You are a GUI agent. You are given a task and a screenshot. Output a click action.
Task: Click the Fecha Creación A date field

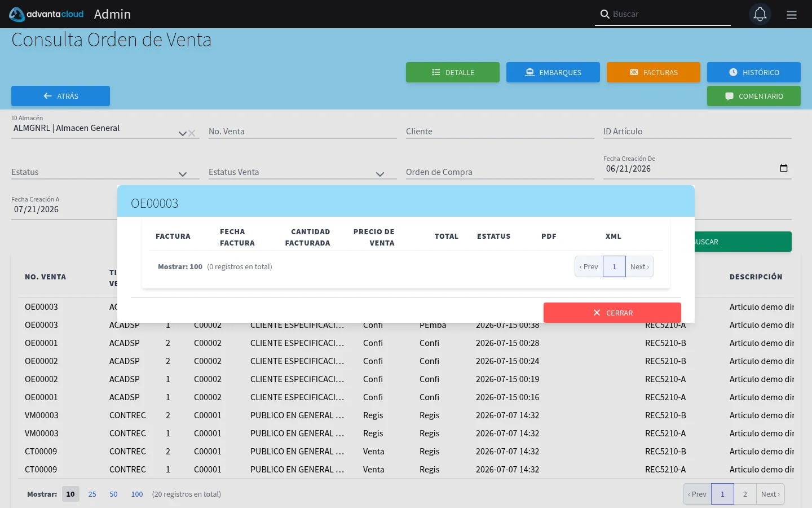(x=64, y=209)
